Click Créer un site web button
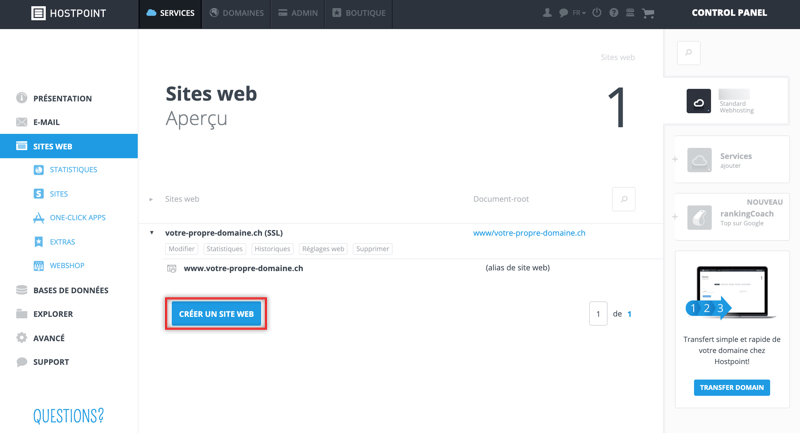The width and height of the screenshot is (800, 433). [216, 314]
